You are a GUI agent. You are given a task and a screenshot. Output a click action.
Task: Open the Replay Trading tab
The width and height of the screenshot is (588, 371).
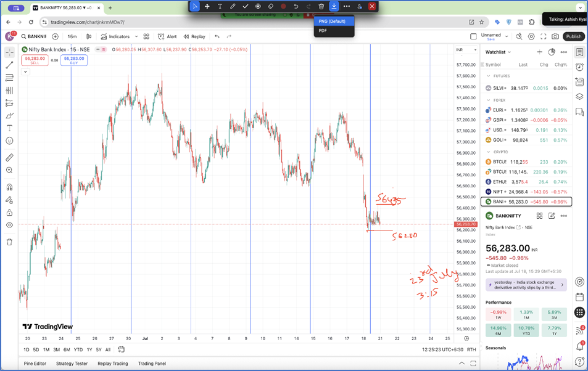[x=112, y=364]
